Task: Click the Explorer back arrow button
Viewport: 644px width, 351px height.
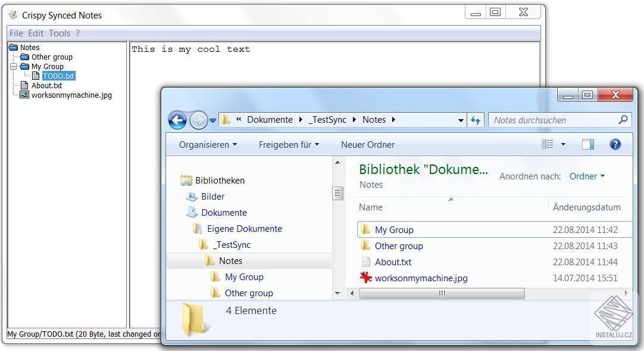Action: tap(177, 120)
